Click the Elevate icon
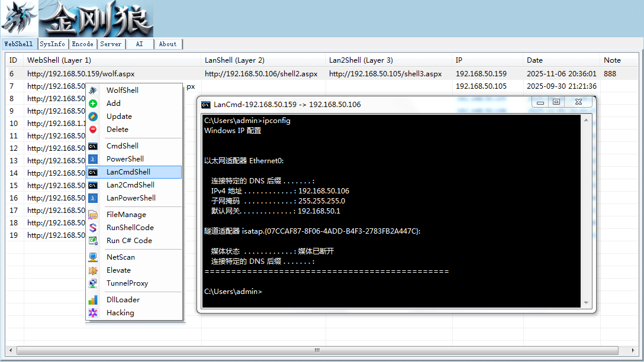644x362 pixels. pos(93,270)
